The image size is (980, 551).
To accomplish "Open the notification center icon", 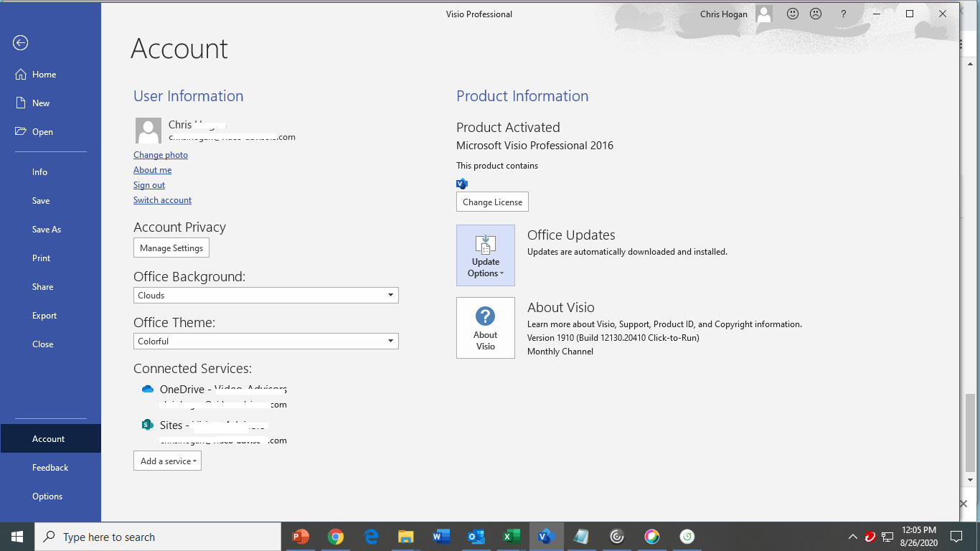I will coord(956,537).
